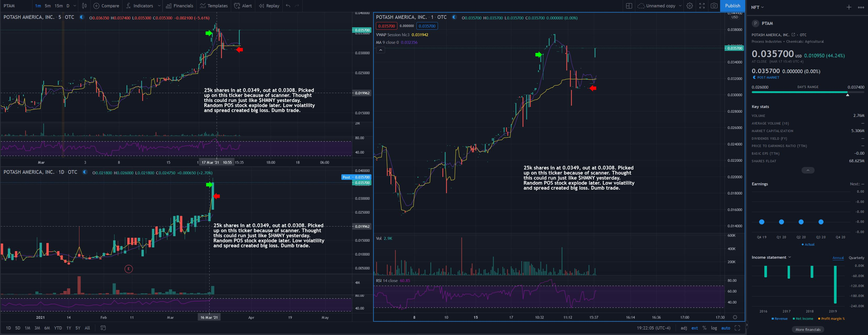The width and height of the screenshot is (868, 335).
Task: Open the Unnamed copy layout dropdown
Action: pos(680,6)
